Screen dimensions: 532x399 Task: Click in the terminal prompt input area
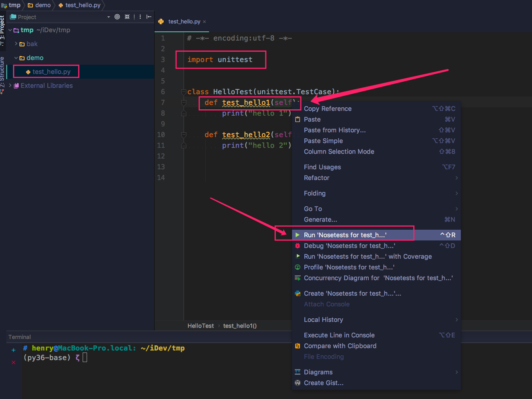(85, 358)
